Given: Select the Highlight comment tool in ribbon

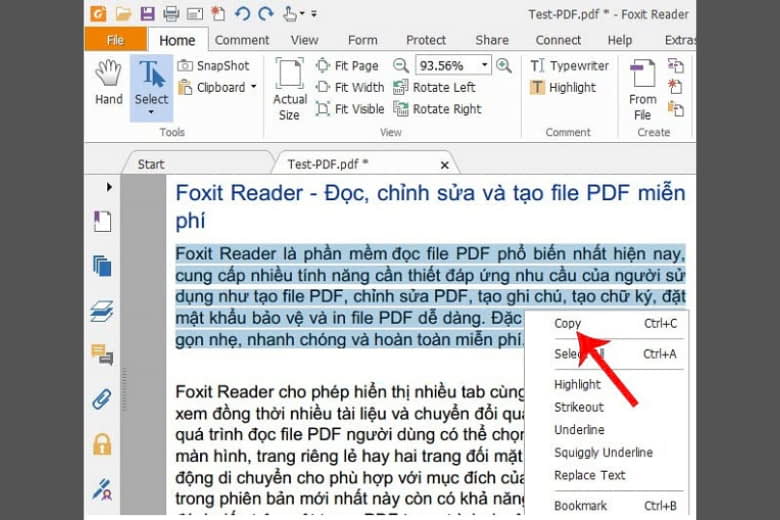Looking at the screenshot, I should point(563,88).
